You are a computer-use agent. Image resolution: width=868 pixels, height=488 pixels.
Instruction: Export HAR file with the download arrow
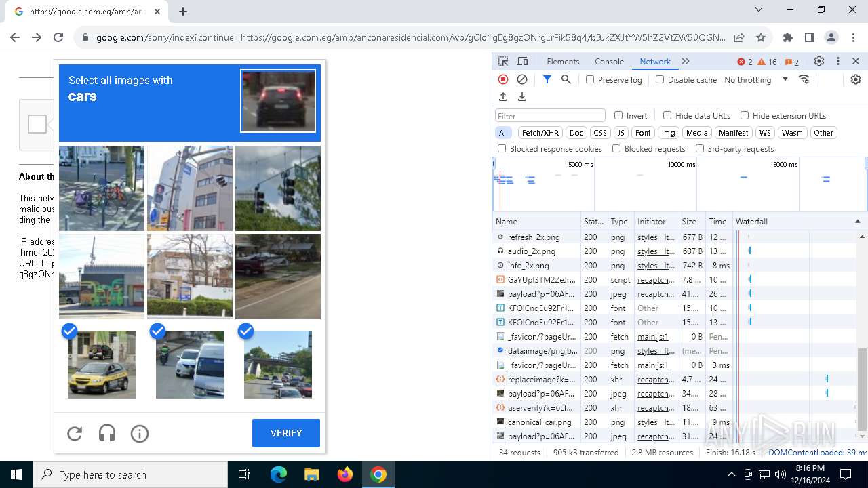coord(522,97)
